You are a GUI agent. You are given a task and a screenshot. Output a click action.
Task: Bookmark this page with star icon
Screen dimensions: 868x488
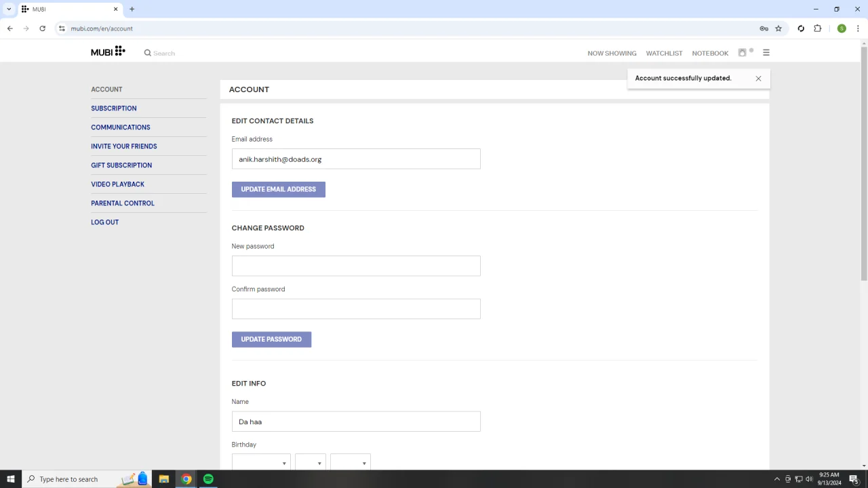click(x=778, y=28)
